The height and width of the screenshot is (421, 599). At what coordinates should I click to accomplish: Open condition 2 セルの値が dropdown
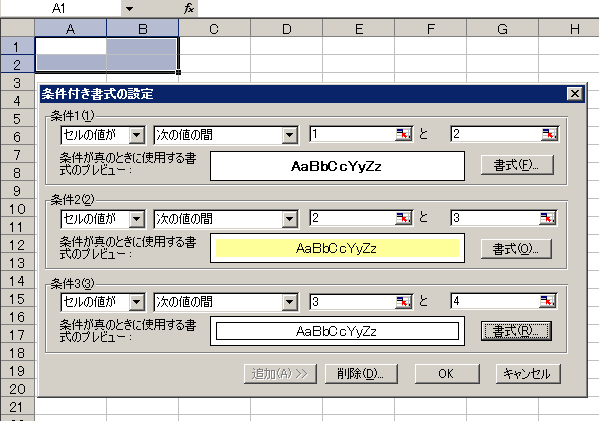click(x=136, y=219)
